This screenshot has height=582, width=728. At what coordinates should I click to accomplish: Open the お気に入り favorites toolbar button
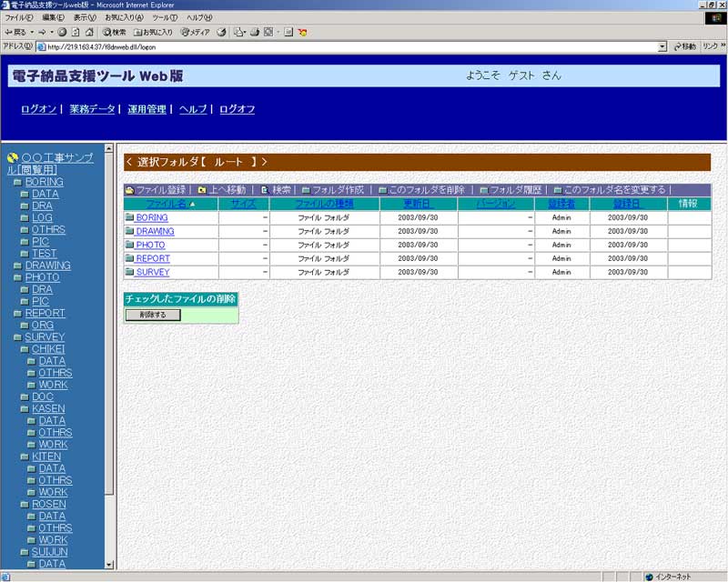(x=153, y=32)
